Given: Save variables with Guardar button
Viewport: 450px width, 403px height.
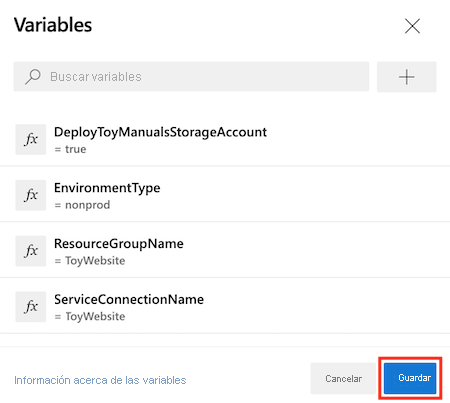Looking at the screenshot, I should [410, 378].
